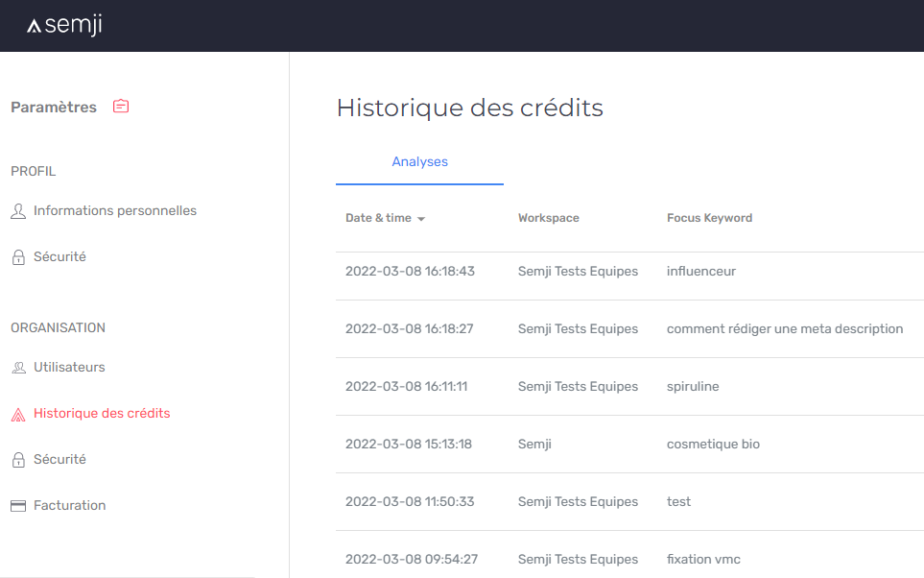
Task: Click the person icon for Informations personnelles
Action: tap(18, 211)
